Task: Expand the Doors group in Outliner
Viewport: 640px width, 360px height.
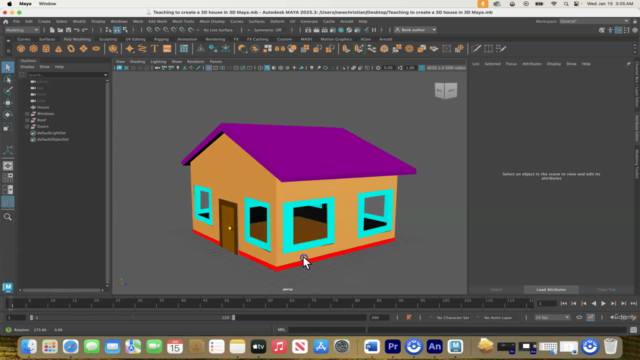Action: (27, 127)
